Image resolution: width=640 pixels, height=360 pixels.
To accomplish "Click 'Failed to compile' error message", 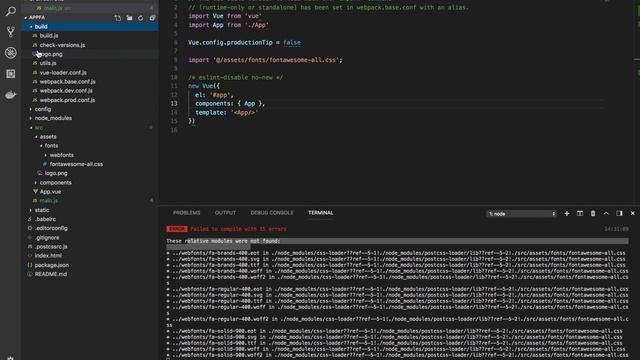I will click(238, 229).
